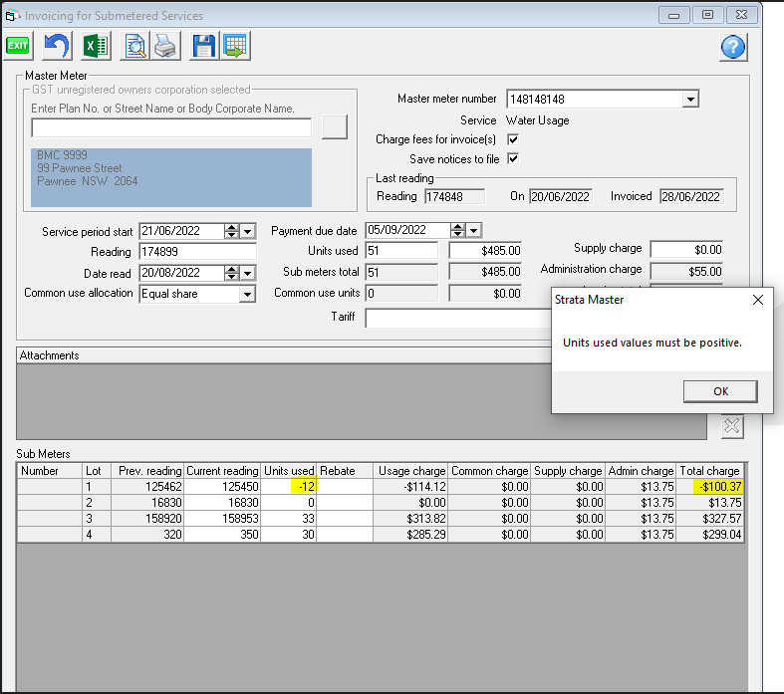Click the green EXIT toolbar icon

18,46
